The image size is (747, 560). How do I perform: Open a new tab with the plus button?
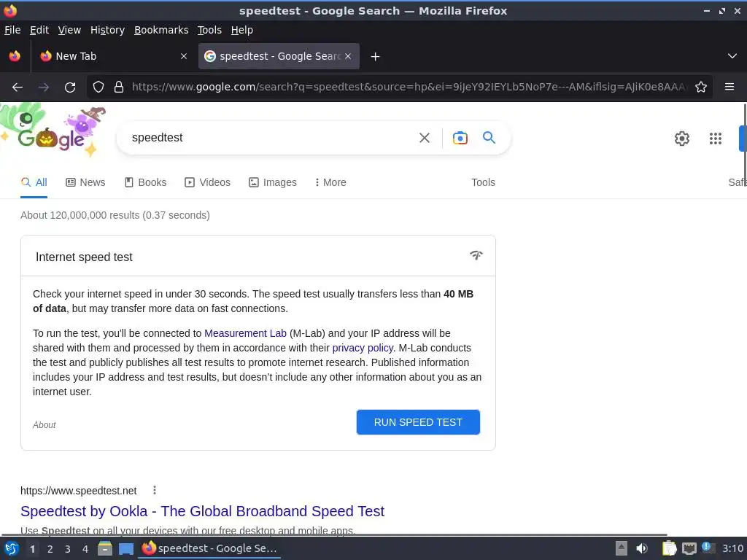pyautogui.click(x=376, y=57)
